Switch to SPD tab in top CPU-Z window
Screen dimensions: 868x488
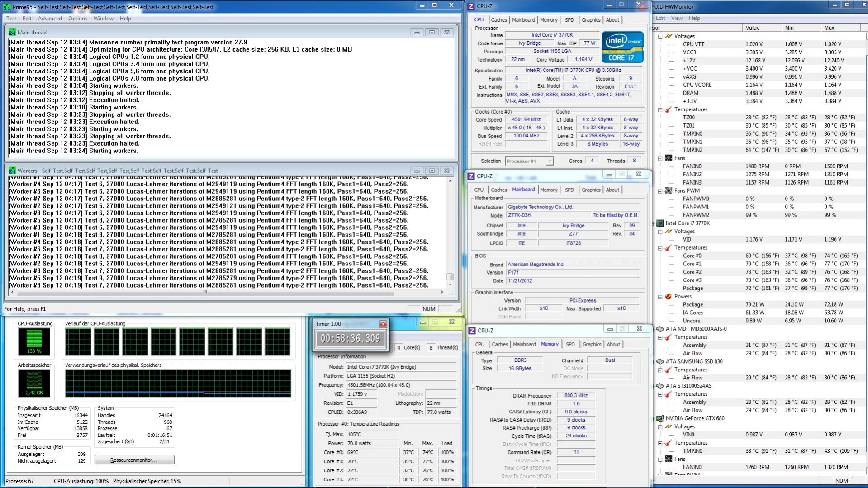click(569, 19)
